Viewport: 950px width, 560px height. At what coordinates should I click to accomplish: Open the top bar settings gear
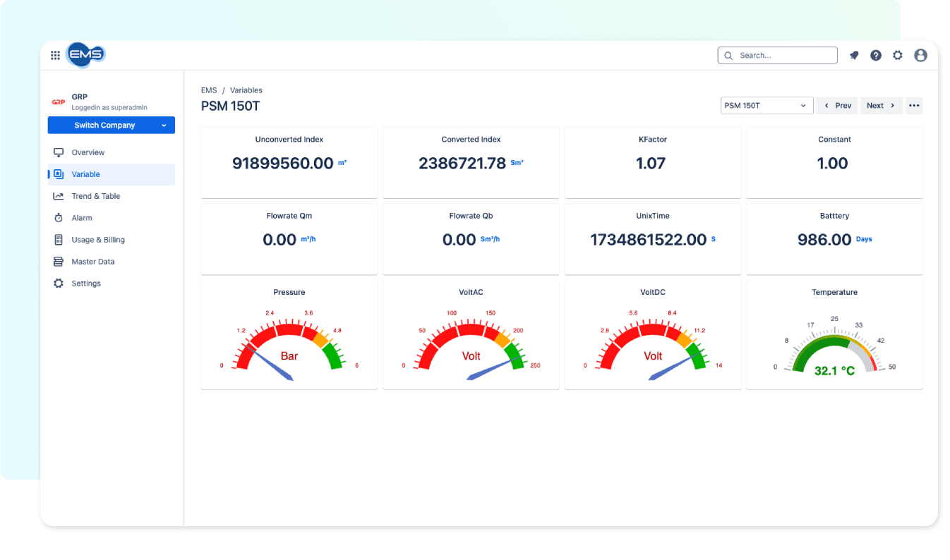click(x=898, y=55)
